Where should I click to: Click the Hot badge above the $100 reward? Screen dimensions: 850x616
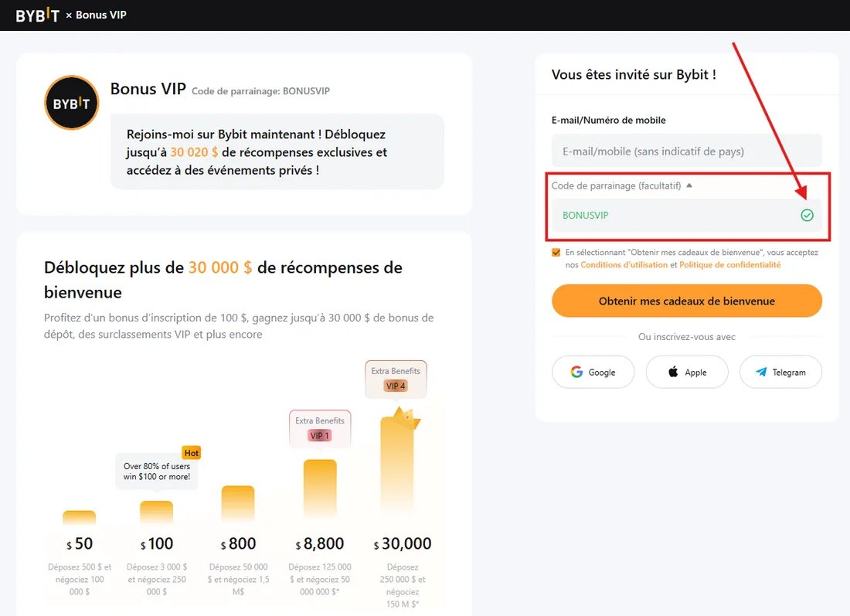pos(192,453)
